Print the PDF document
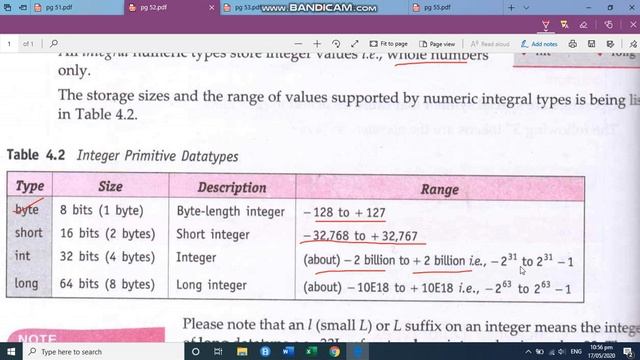The height and width of the screenshot is (360, 640). (573, 44)
